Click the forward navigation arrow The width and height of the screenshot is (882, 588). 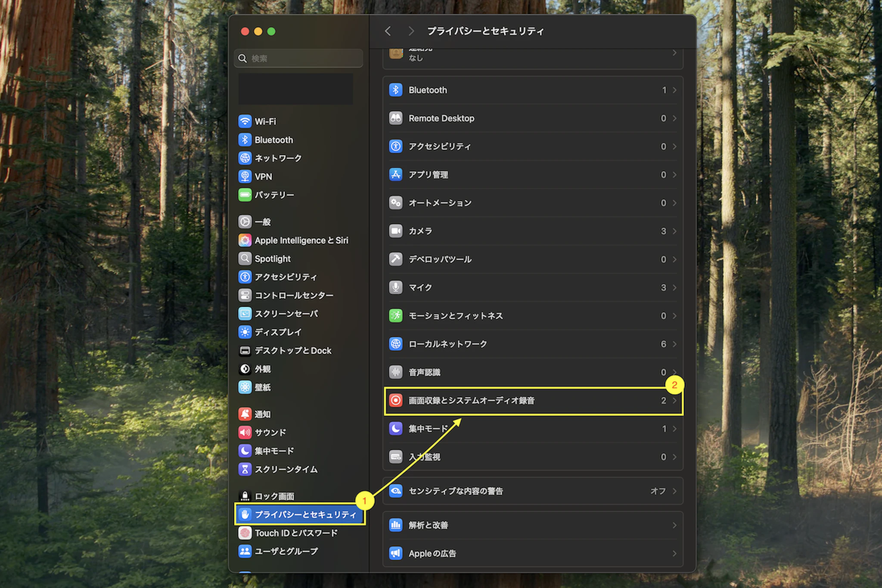411,31
